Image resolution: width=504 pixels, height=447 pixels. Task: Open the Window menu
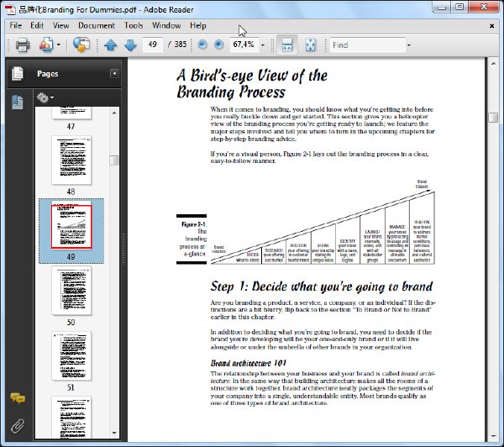tap(166, 25)
